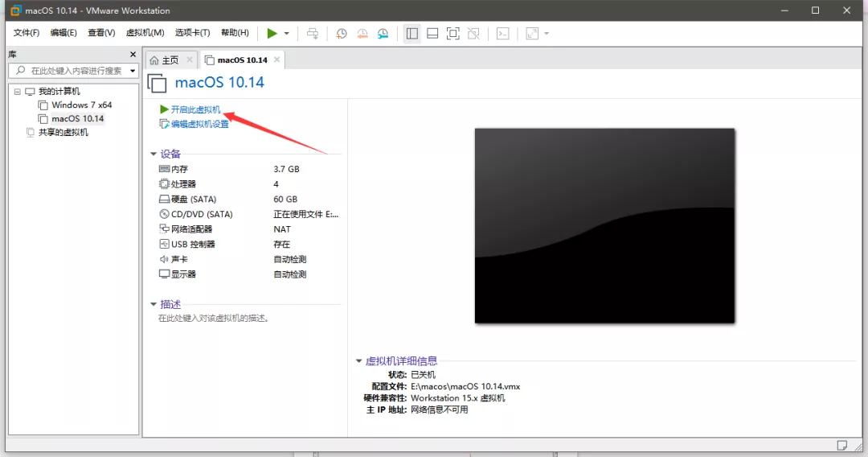Toggle the library sidebar view icon
The image size is (868, 457).
[411, 33]
